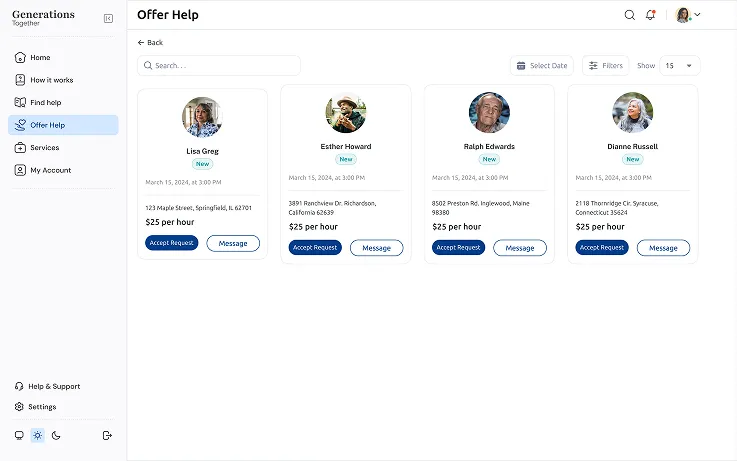Screen dimensions: 737x461
Task: Click Dianne Russell's profile photo
Action: (633, 113)
